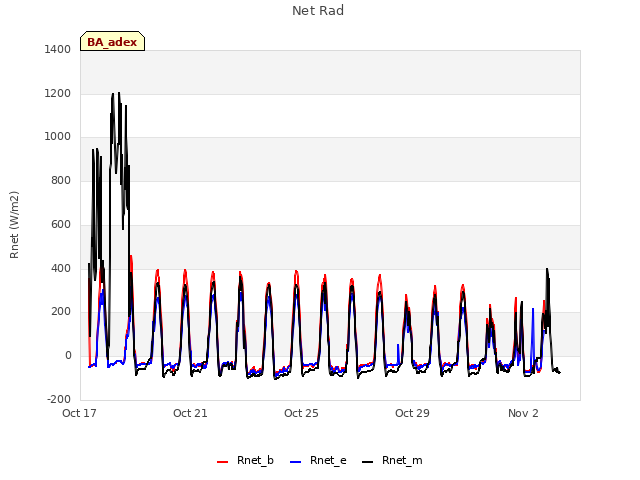Click the Oct 17 x-axis label

click(79, 413)
